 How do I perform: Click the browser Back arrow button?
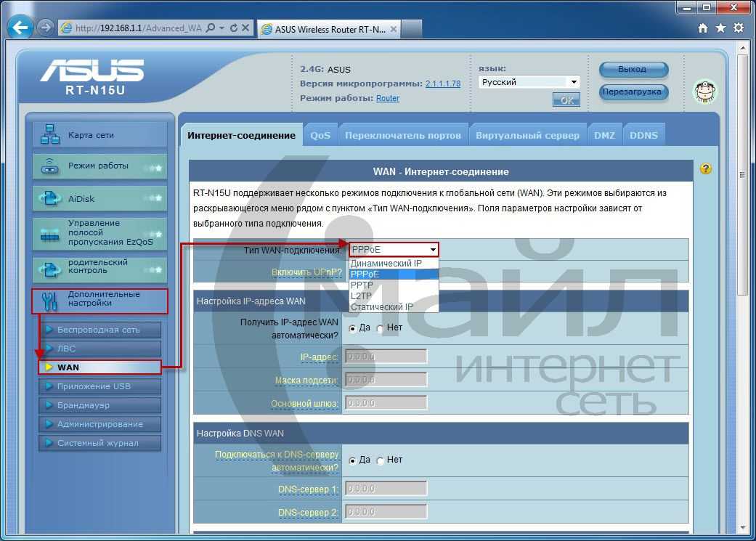(20, 28)
